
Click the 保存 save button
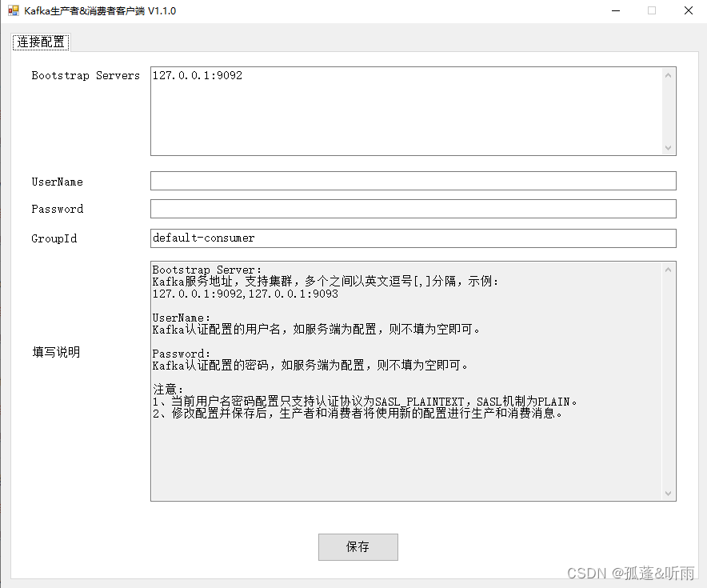pyautogui.click(x=358, y=547)
